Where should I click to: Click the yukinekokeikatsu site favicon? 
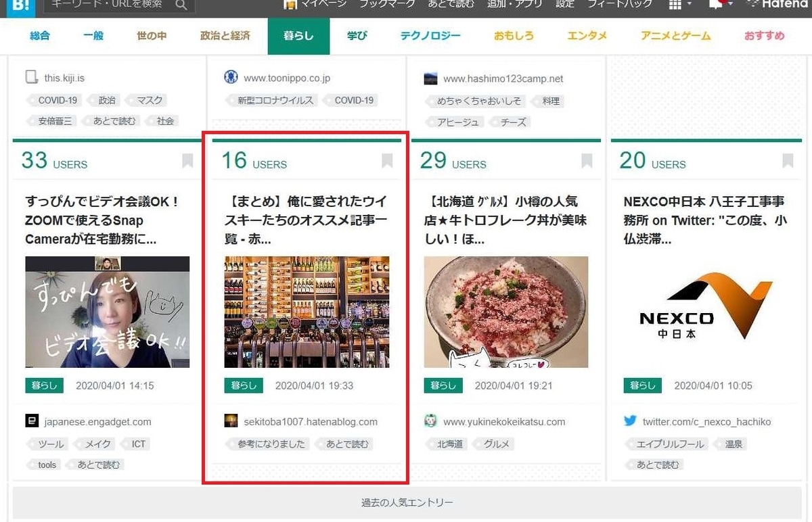[430, 421]
